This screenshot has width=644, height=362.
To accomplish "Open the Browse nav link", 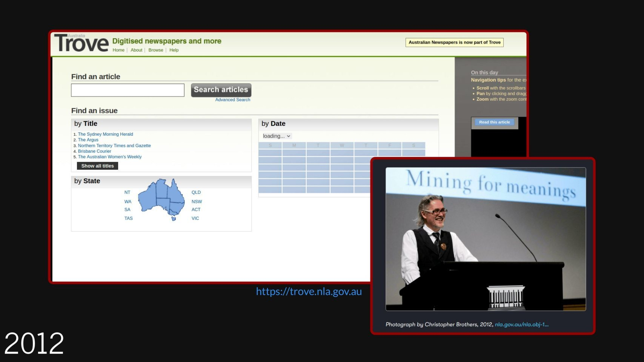I will pyautogui.click(x=156, y=50).
